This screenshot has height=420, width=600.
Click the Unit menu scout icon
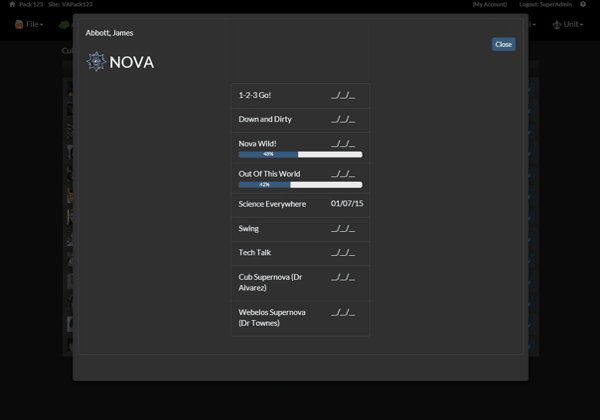557,24
